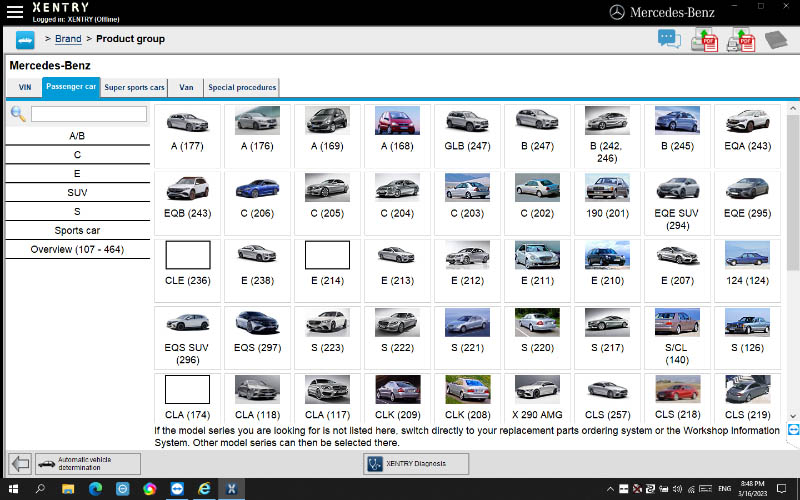The width and height of the screenshot is (800, 500).
Task: Filter by SUV category
Action: click(77, 192)
